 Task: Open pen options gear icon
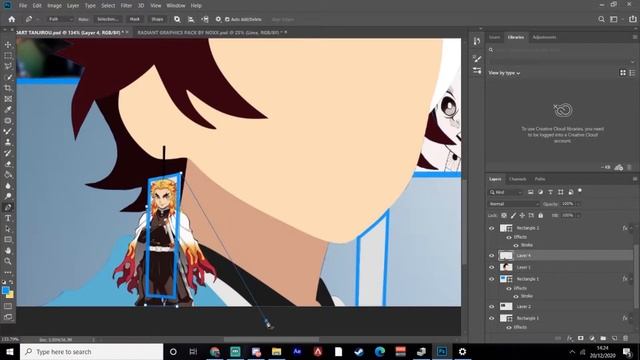pyautogui.click(x=218, y=19)
